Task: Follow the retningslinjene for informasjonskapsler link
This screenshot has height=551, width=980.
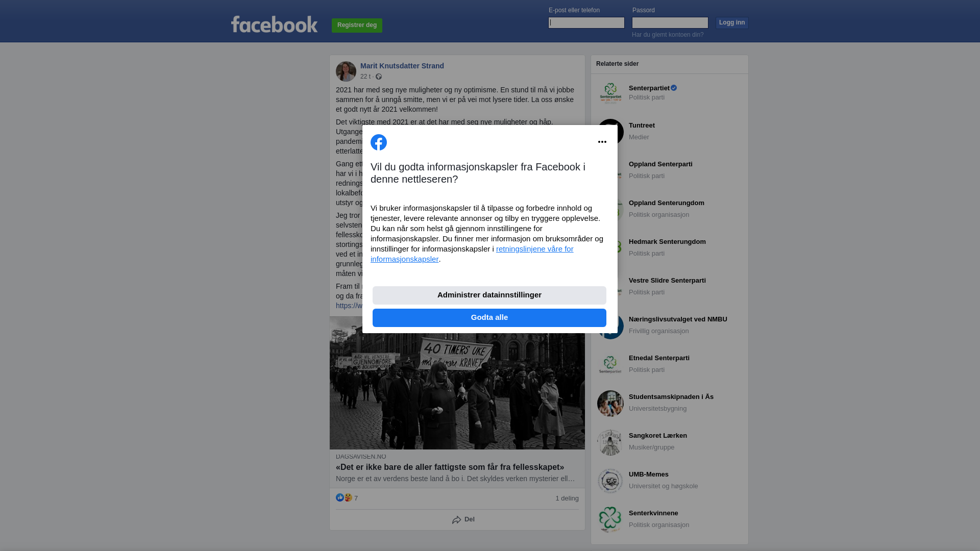Action: click(x=472, y=254)
